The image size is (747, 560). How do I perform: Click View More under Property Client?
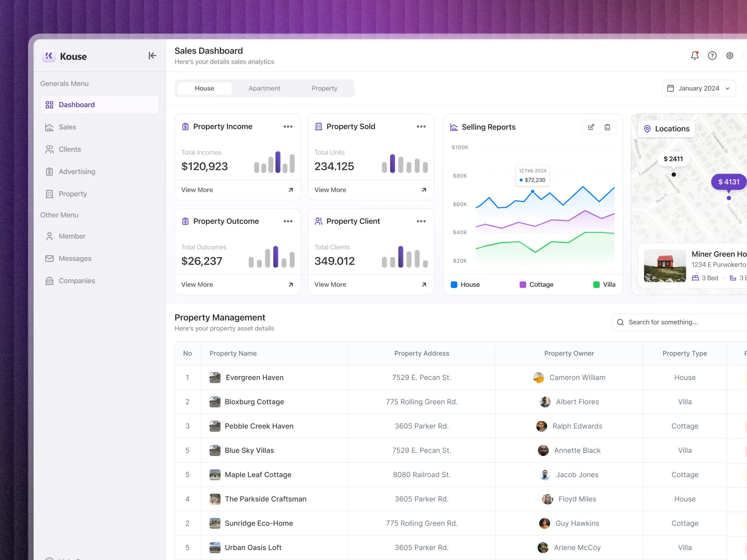pos(330,285)
